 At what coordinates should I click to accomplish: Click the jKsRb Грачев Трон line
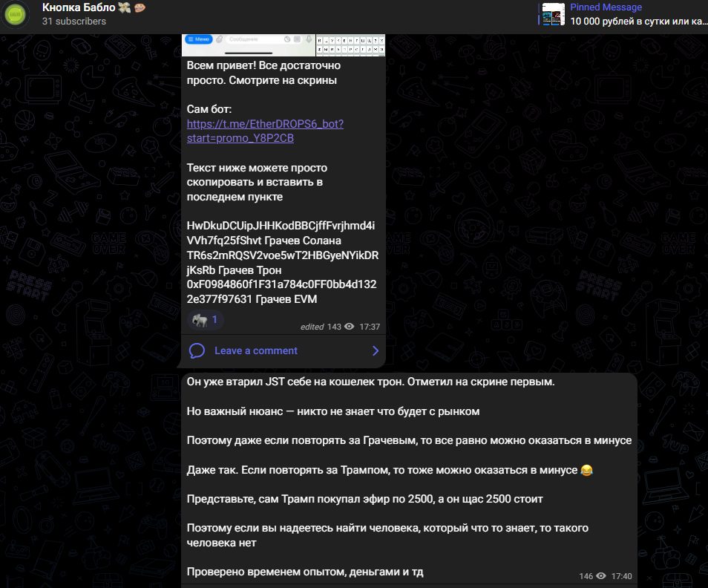(x=234, y=270)
